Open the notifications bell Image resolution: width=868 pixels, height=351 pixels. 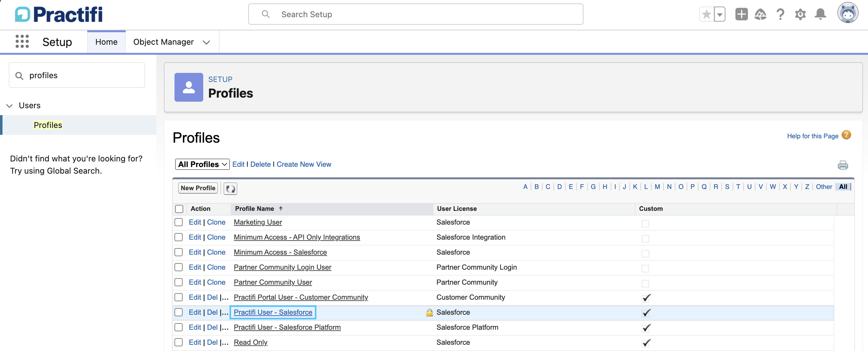820,14
